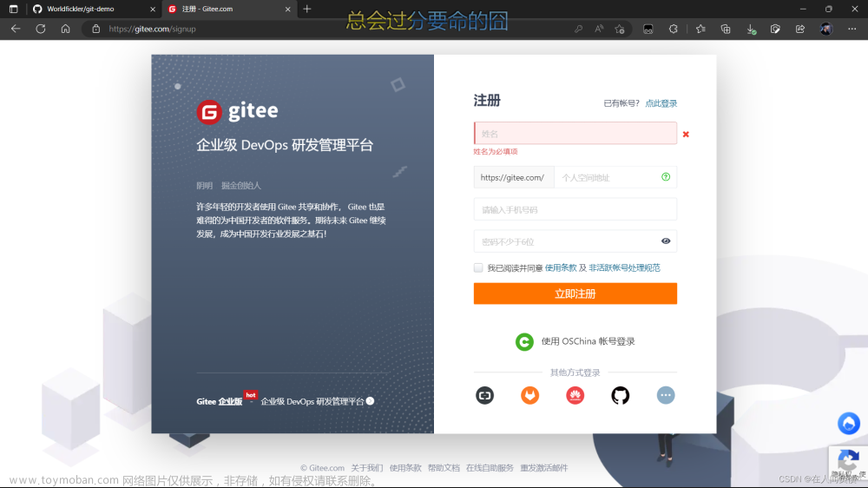The height and width of the screenshot is (488, 868).
Task: Clear the name field with the red X
Action: (686, 134)
